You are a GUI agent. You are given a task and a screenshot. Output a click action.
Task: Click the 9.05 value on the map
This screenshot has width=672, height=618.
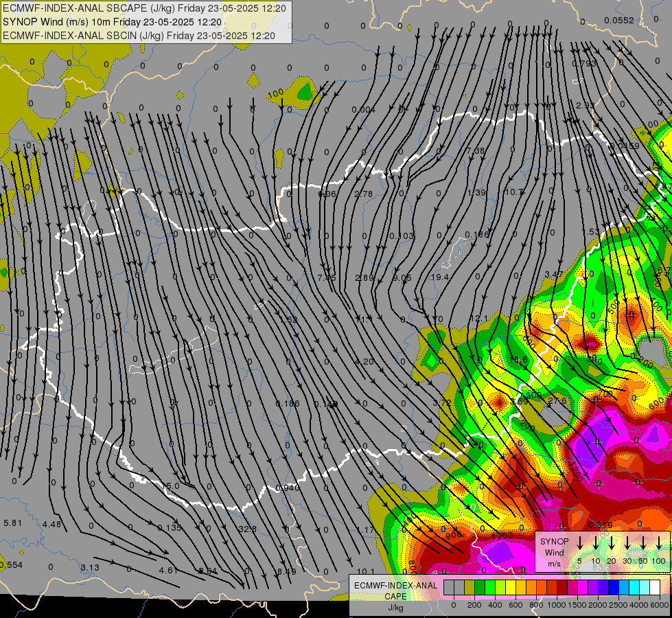click(402, 278)
